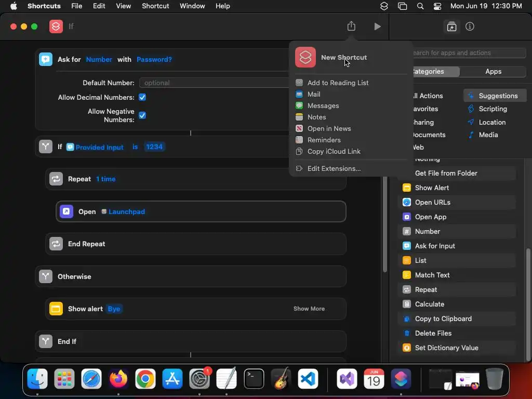Select the Scripting category
This screenshot has height=399, width=532.
(495, 109)
